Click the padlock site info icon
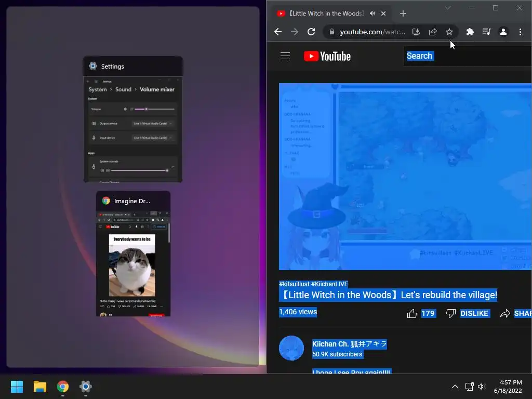The image size is (532, 399). coord(332,32)
